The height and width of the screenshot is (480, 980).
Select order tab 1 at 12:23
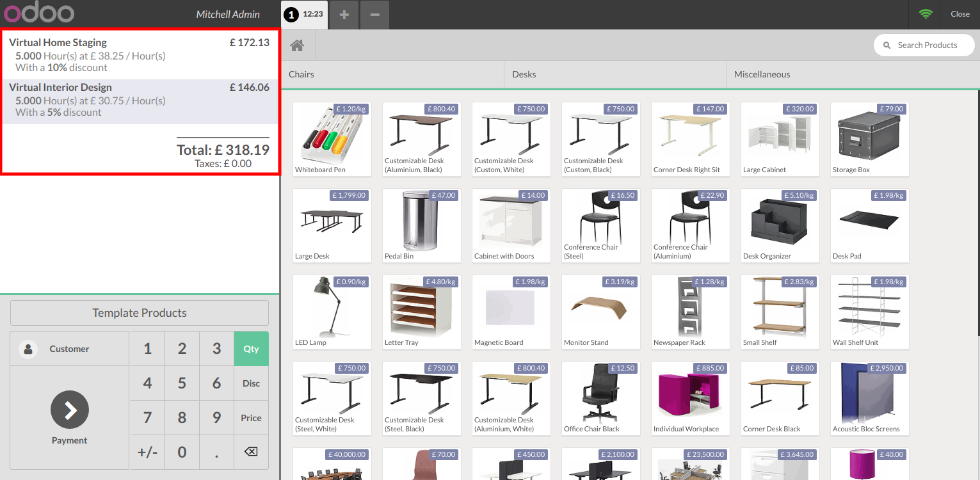coord(305,14)
